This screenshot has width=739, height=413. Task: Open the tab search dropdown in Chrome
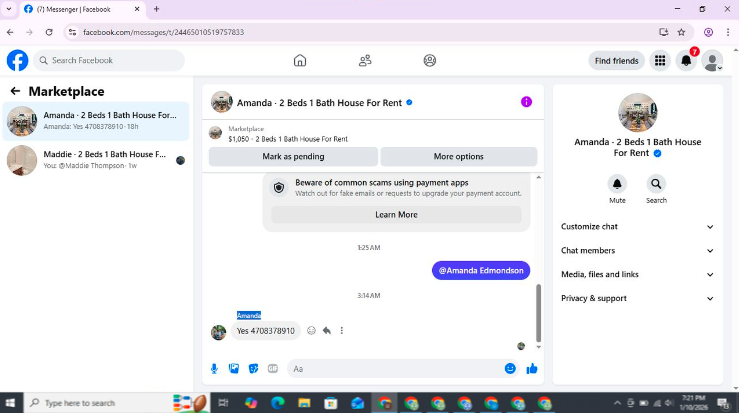click(x=8, y=9)
